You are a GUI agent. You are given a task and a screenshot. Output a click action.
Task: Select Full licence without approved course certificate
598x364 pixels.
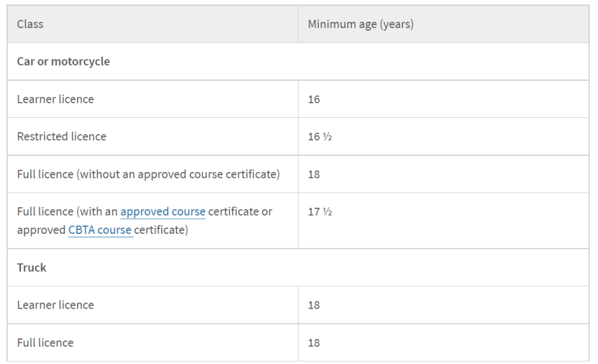click(148, 174)
